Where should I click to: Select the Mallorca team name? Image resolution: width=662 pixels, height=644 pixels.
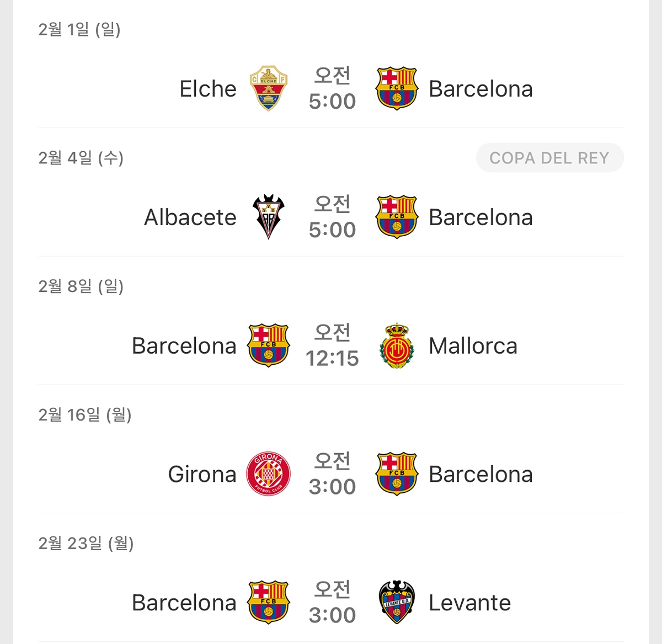(473, 346)
